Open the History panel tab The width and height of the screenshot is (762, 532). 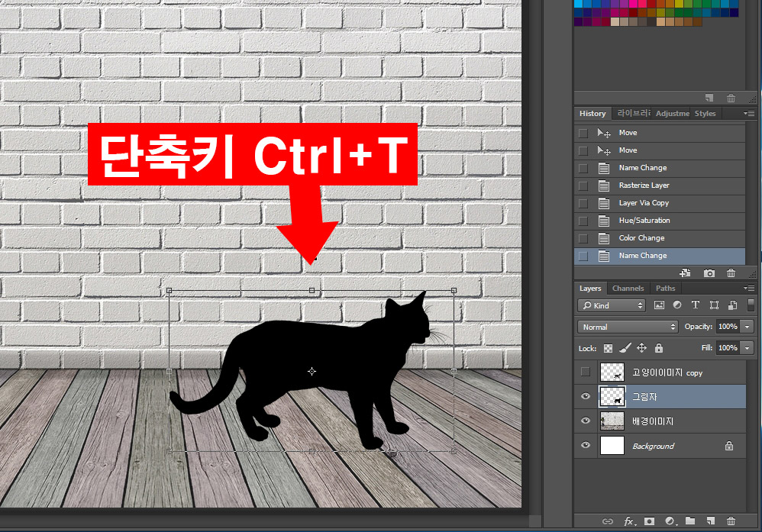click(592, 113)
